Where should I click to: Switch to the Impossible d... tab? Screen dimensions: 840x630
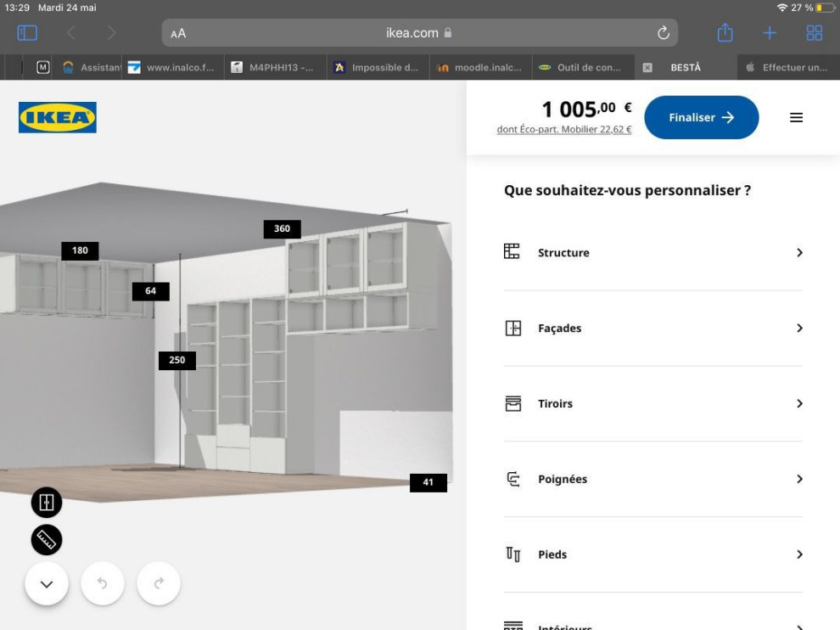click(378, 68)
